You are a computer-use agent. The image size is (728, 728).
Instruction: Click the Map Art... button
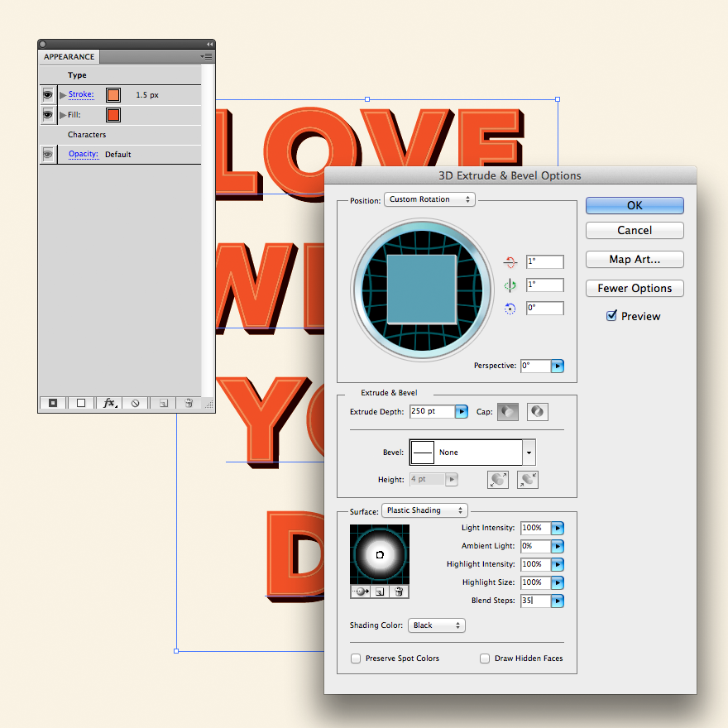point(635,260)
